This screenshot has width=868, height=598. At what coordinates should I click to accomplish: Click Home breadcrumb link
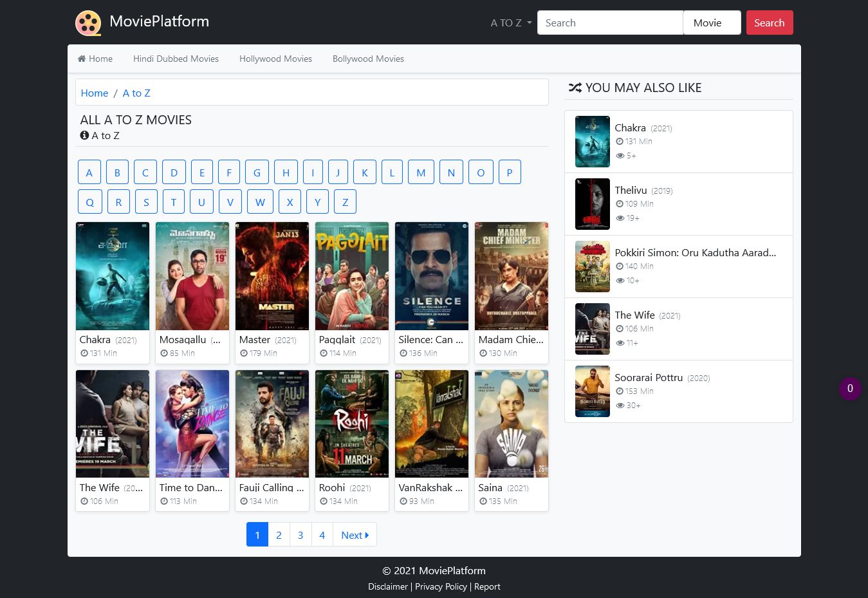tap(94, 93)
